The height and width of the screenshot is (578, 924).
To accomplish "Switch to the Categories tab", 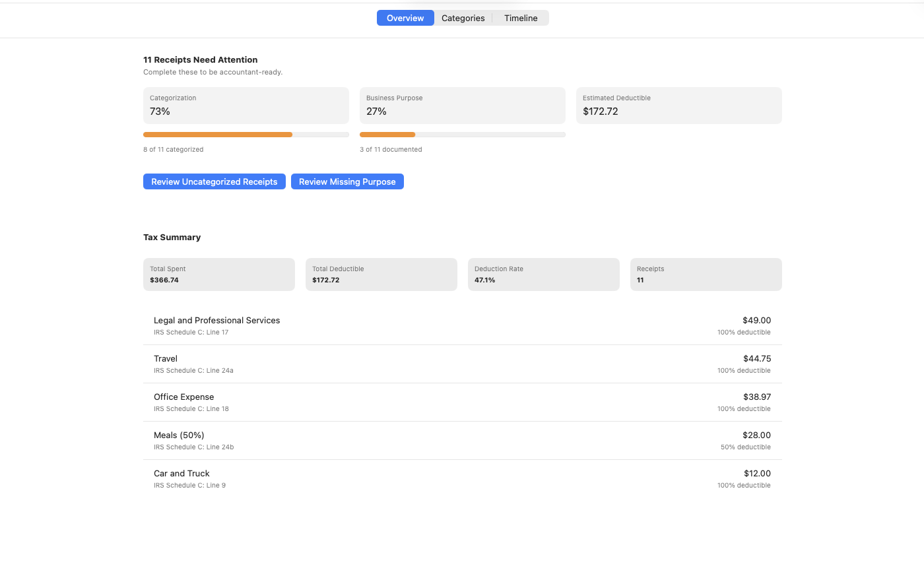I will tap(463, 18).
